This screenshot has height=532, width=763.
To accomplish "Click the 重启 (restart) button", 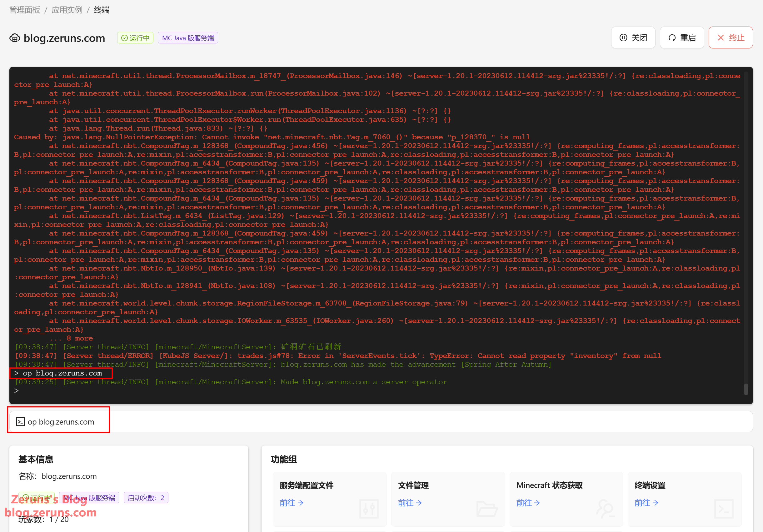I will (681, 37).
